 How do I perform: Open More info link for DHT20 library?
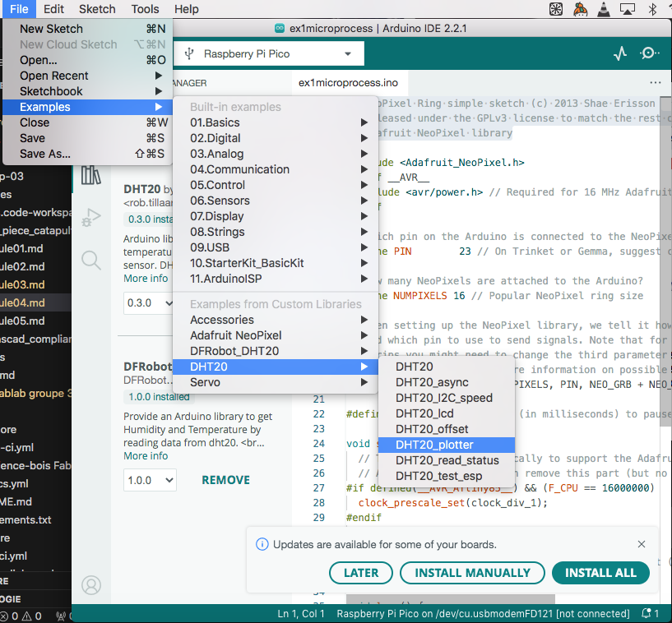[x=146, y=279]
